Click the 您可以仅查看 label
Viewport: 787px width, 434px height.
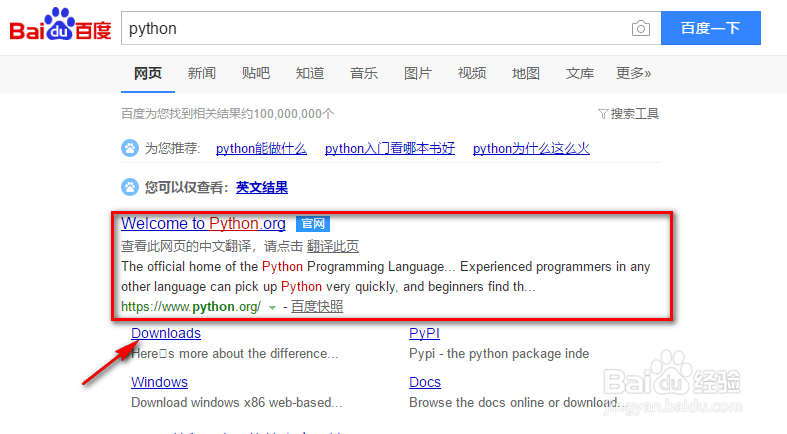click(x=186, y=188)
